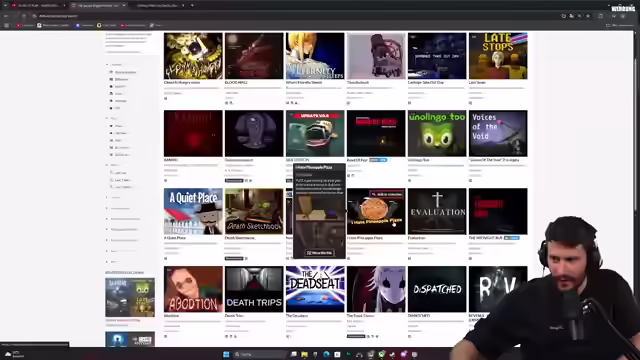
Task: Click Add to collection on Pineapple Pizza card
Action: [x=387, y=194]
